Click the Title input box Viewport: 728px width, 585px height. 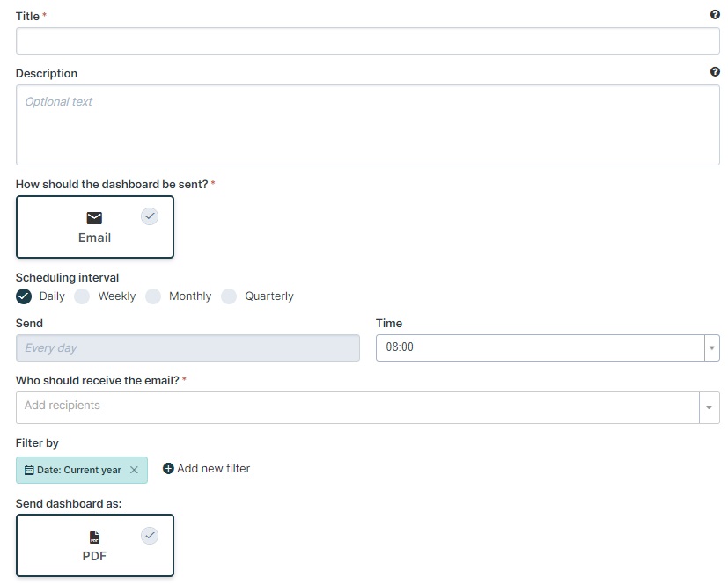368,40
